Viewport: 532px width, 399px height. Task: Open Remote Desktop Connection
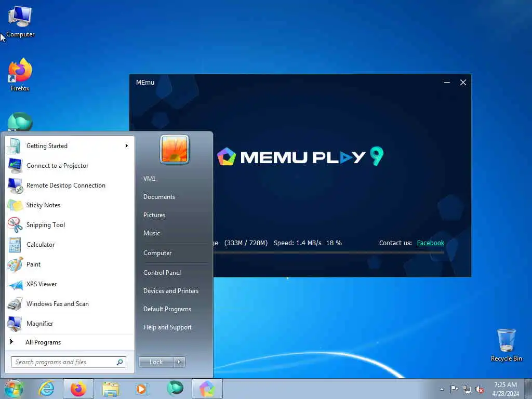tap(70, 185)
